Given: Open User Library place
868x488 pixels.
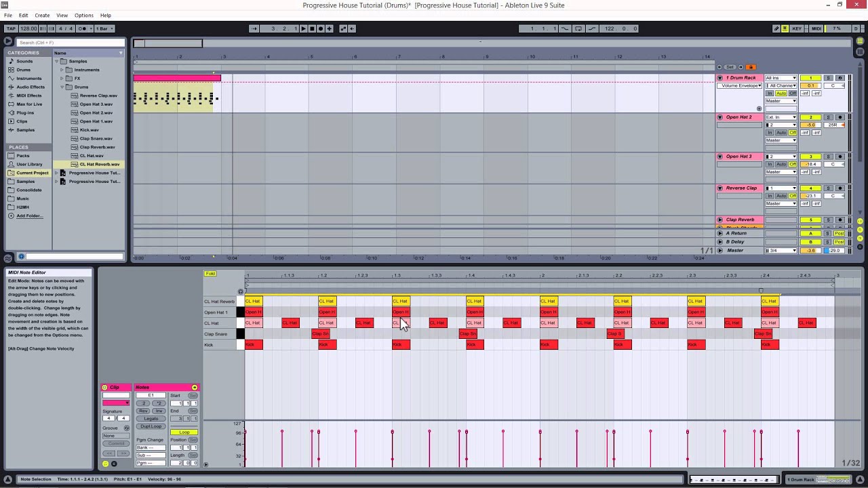Looking at the screenshot, I should point(29,164).
